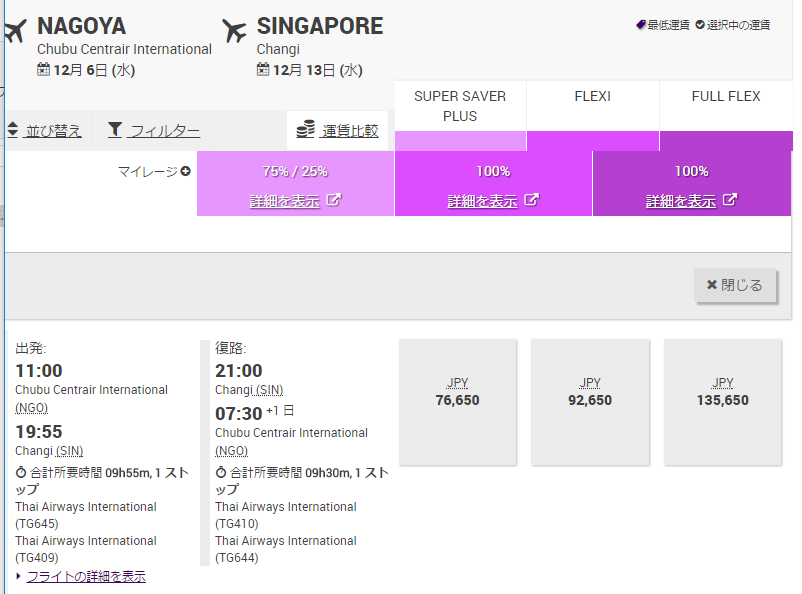The image size is (802, 594).
Task: Select the JPY 92,650 Flexi fare
Action: click(590, 402)
